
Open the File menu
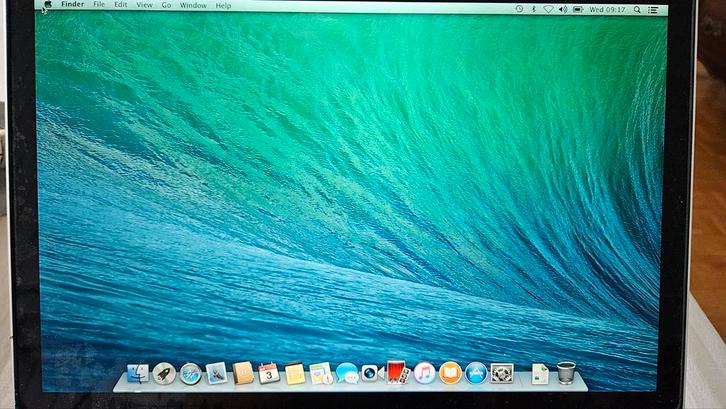99,6
